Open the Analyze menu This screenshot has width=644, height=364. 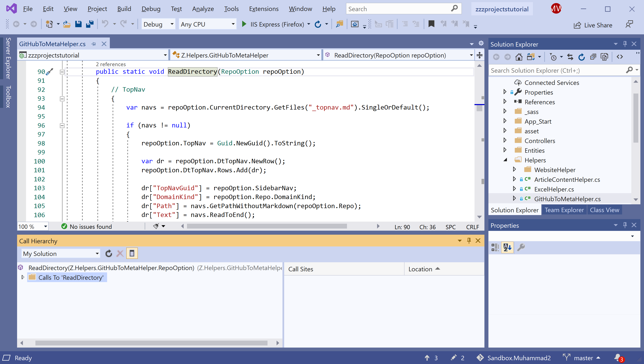(203, 9)
